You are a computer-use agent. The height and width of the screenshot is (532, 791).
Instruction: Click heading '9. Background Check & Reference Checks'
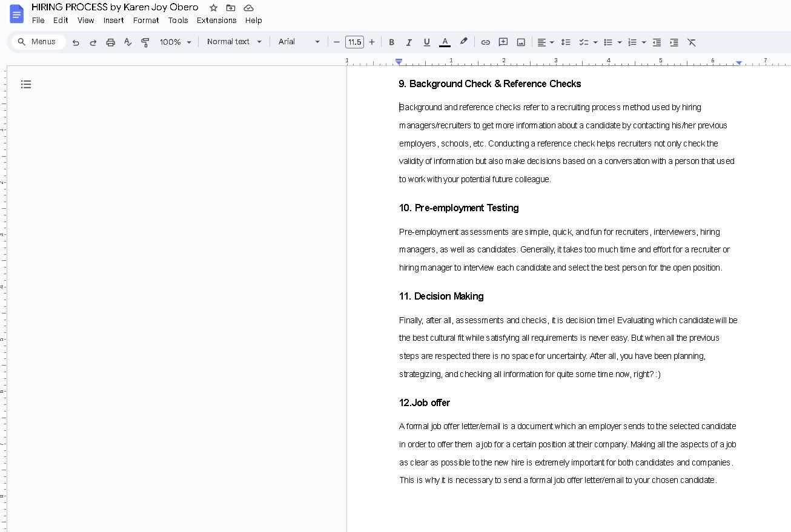pos(489,84)
